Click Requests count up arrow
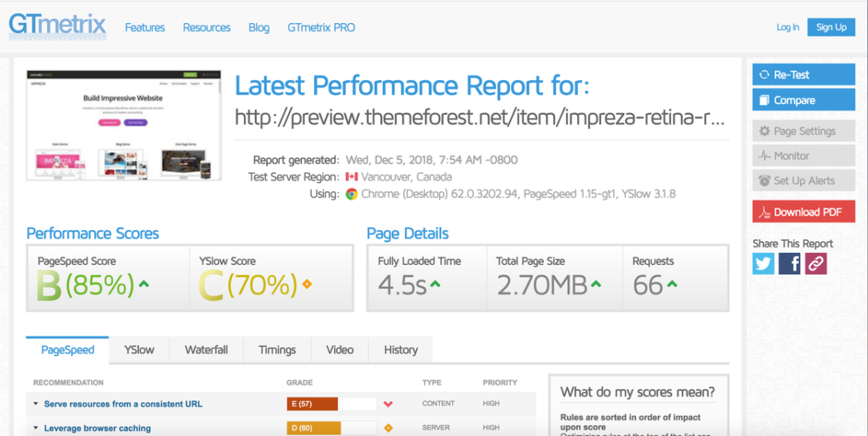The width and height of the screenshot is (868, 436). pos(672,285)
